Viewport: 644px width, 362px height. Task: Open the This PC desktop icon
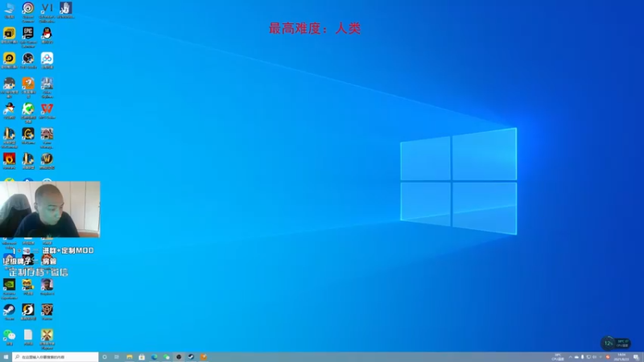pos(9,9)
